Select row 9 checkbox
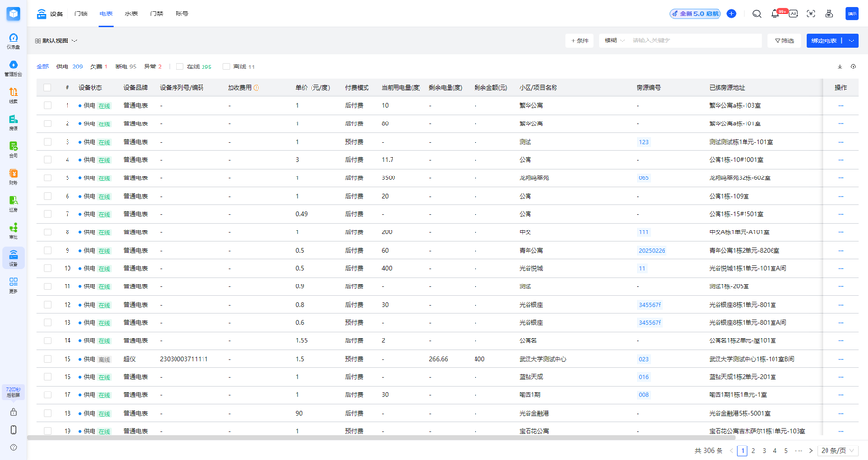The image size is (868, 460). pyautogui.click(x=47, y=250)
